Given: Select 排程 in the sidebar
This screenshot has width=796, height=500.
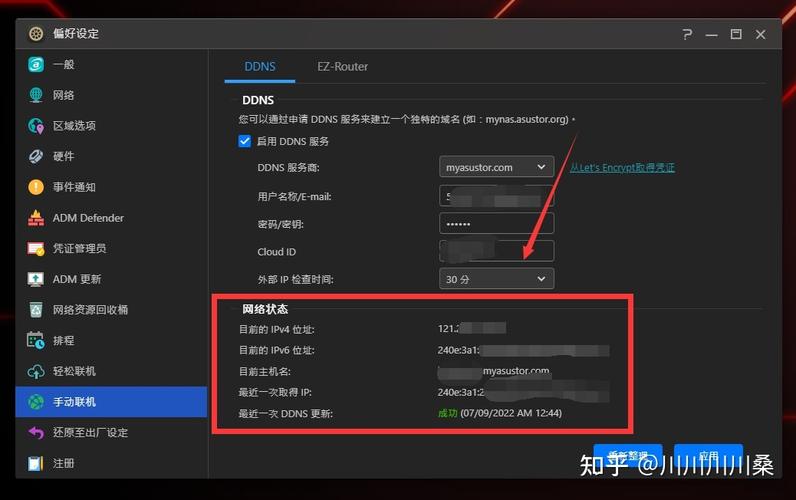Looking at the screenshot, I should tap(111, 340).
